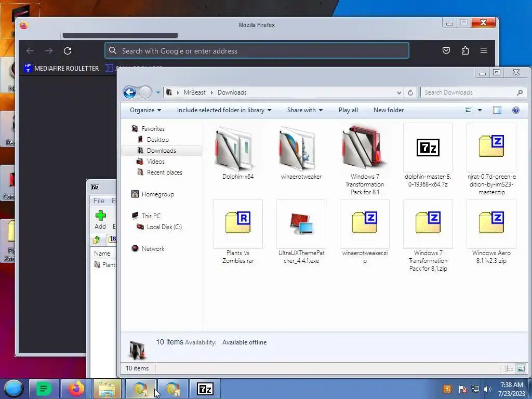Click Firefox back arrow button
The image size is (532, 399).
[x=30, y=50]
